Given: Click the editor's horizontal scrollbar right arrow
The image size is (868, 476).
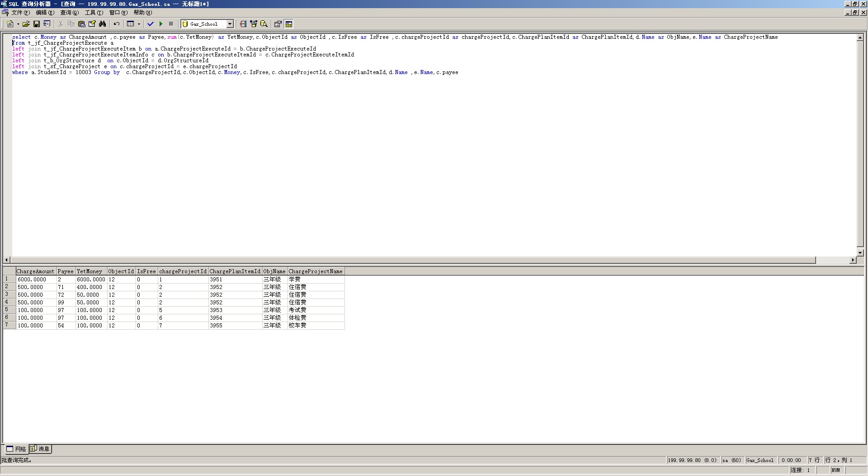Looking at the screenshot, I should pos(853,260).
